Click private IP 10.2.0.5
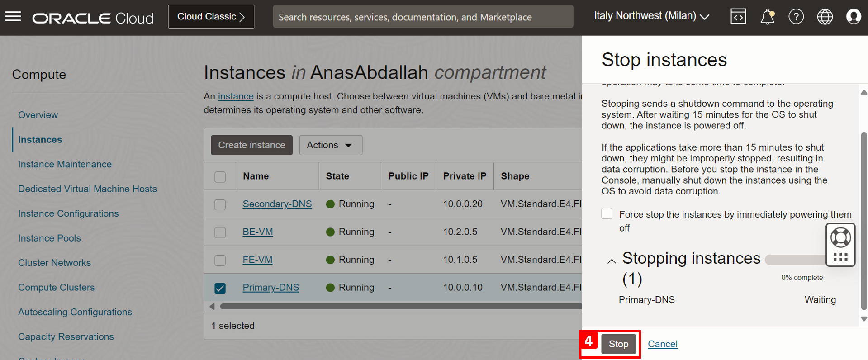The width and height of the screenshot is (868, 360). pyautogui.click(x=460, y=232)
